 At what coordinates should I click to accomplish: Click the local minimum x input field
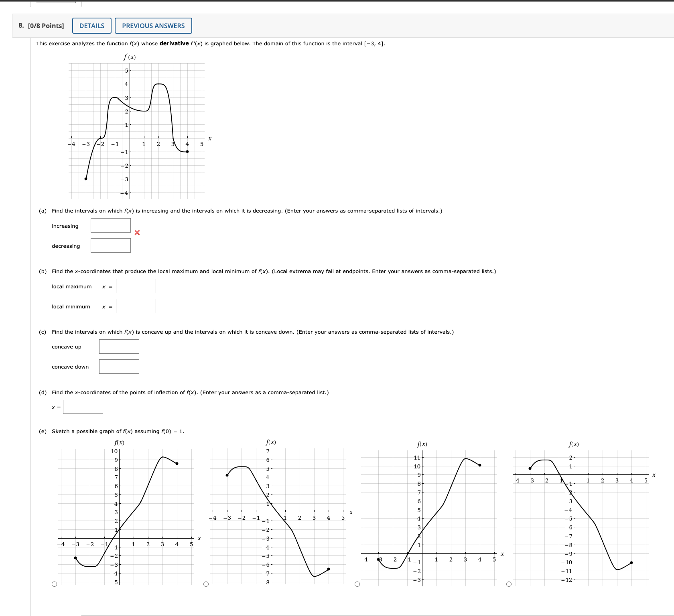click(136, 306)
